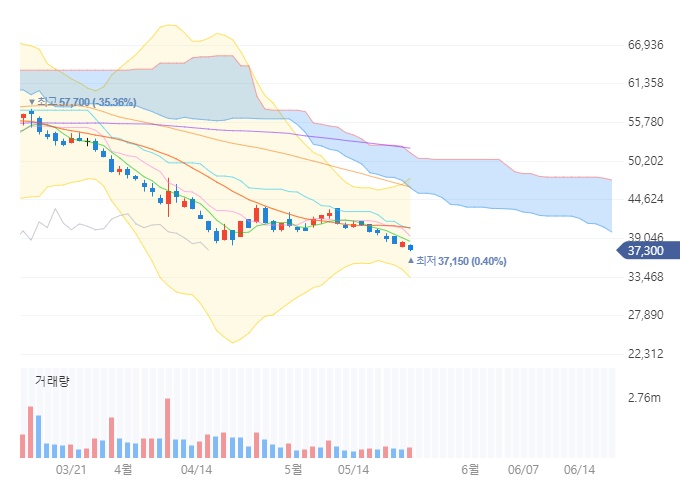
Task: Click the 66,936 price axis label
Action: 645,45
